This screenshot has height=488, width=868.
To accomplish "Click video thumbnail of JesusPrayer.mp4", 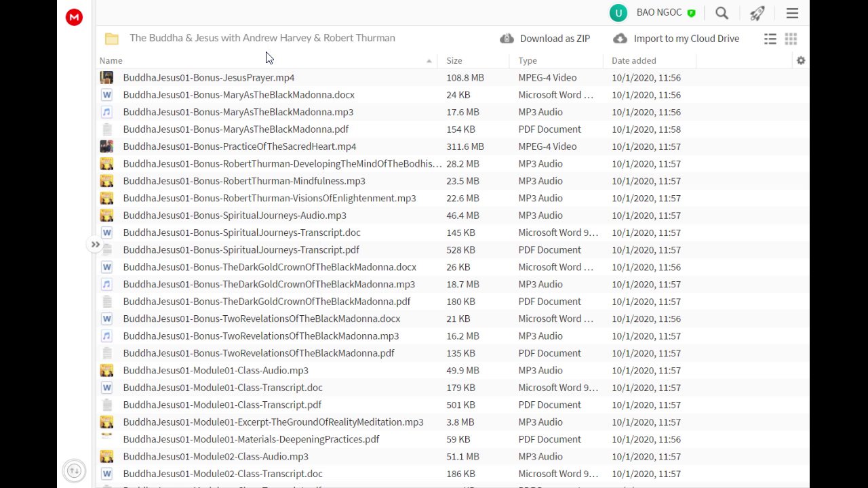I will click(106, 77).
